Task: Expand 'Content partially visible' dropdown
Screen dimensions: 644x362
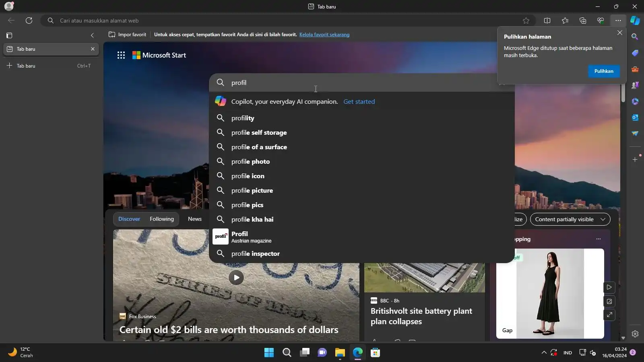Action: coord(570,219)
